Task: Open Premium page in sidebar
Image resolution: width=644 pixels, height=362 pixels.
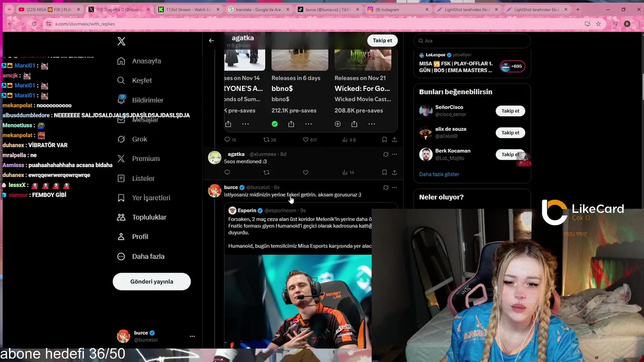Action: click(138, 158)
